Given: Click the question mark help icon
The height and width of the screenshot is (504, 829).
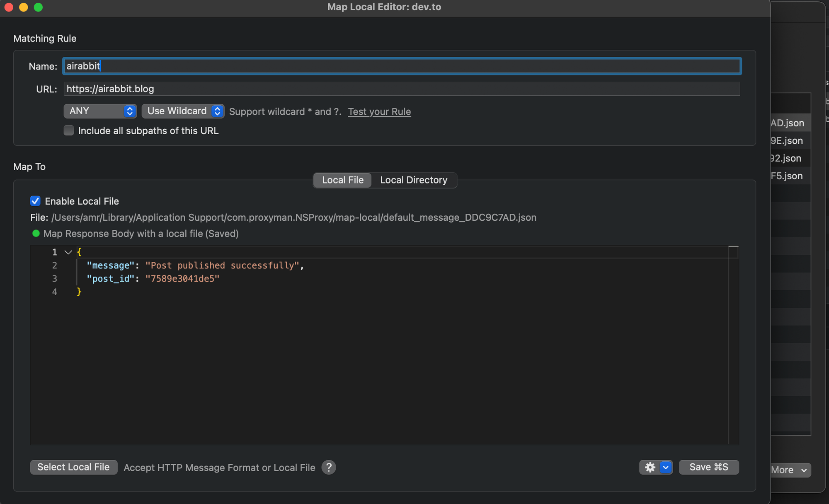Looking at the screenshot, I should [x=329, y=468].
